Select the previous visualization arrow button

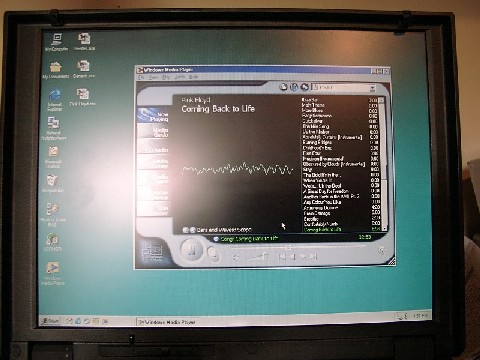(186, 230)
